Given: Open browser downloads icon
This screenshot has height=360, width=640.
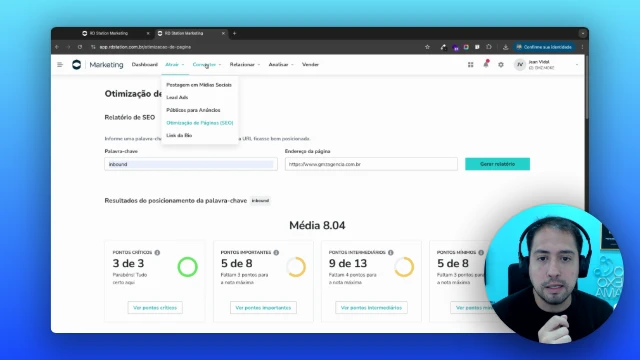Looking at the screenshot, I should click(x=505, y=47).
